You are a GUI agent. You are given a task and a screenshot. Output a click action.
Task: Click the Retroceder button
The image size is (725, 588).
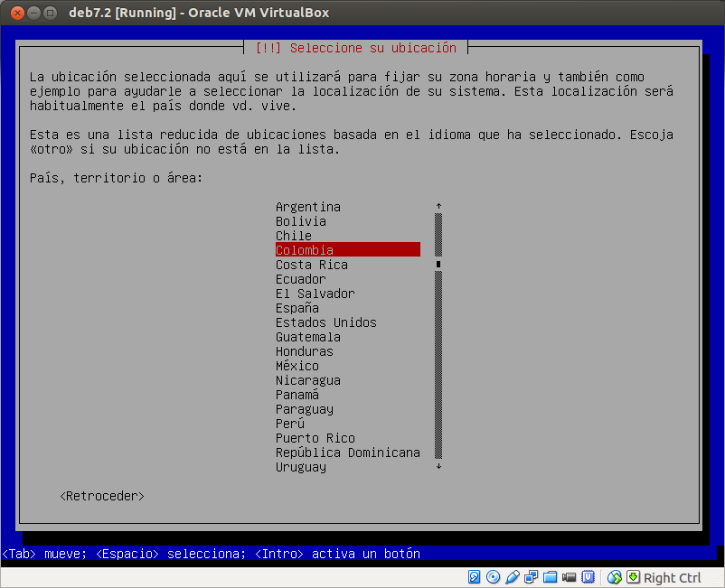(101, 495)
